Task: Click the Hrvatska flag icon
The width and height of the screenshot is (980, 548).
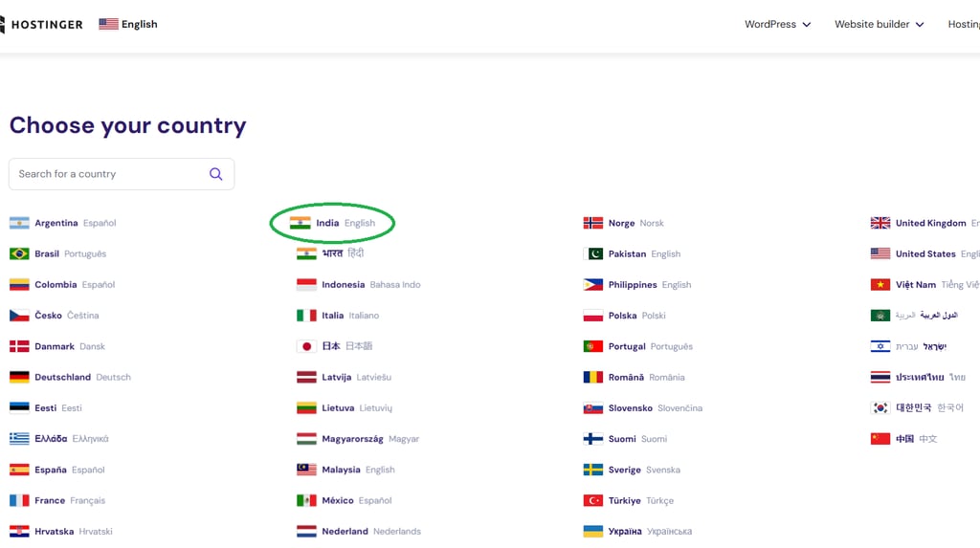Action: point(19,531)
